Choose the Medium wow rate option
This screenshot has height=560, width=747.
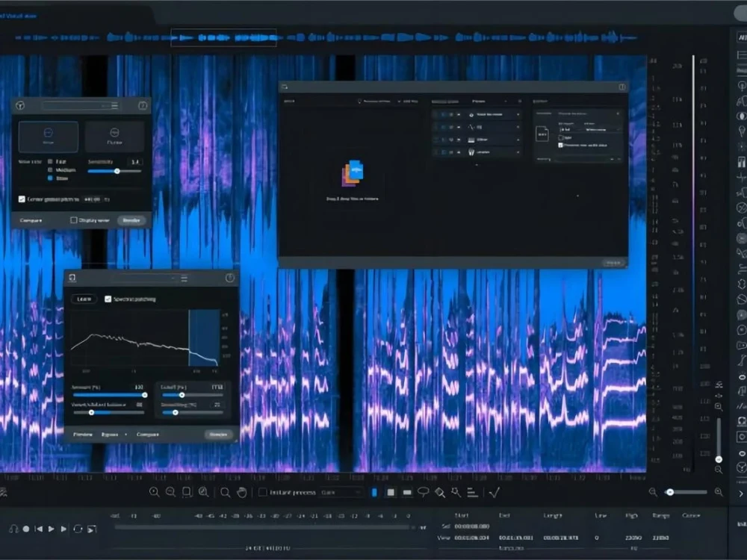click(50, 170)
